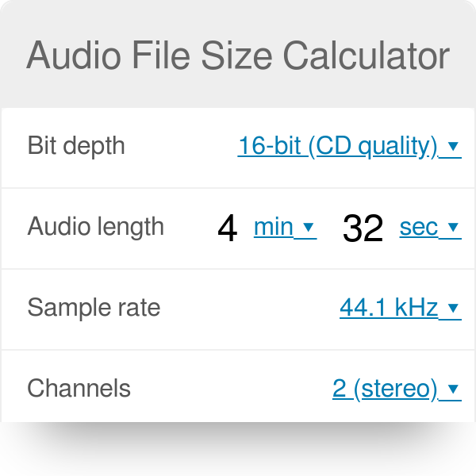Image resolution: width=476 pixels, height=476 pixels.
Task: Click the arrow beside 44.1 kHz
Action: tap(454, 309)
